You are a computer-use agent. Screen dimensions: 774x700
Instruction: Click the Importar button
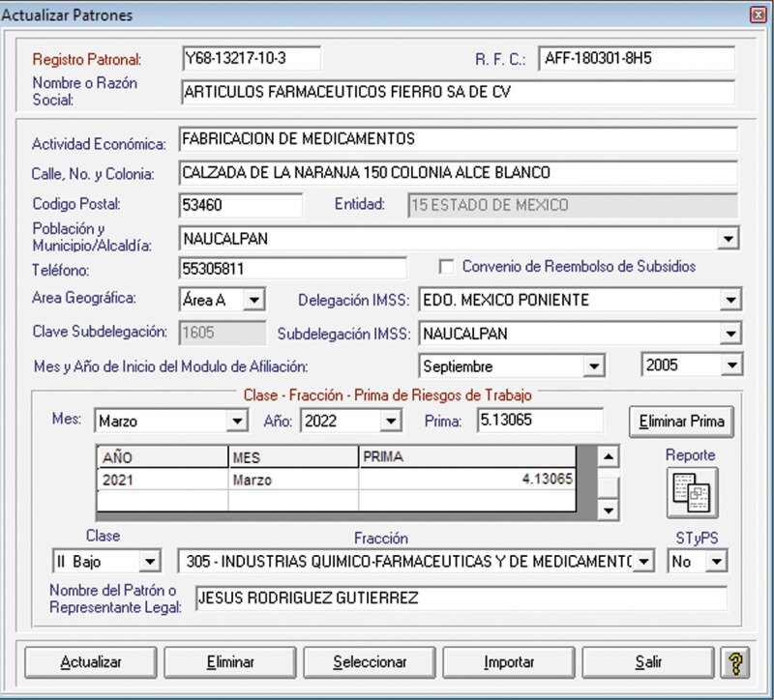(x=509, y=662)
